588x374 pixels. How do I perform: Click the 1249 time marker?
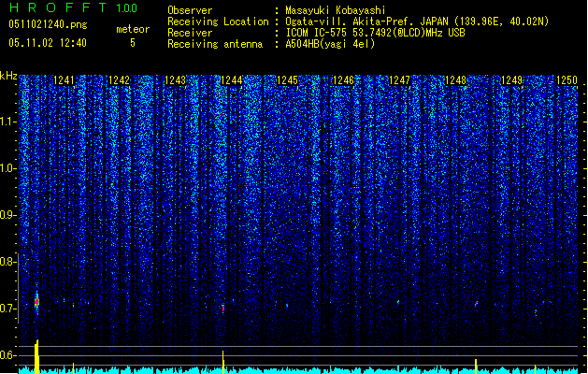pyautogui.click(x=512, y=80)
